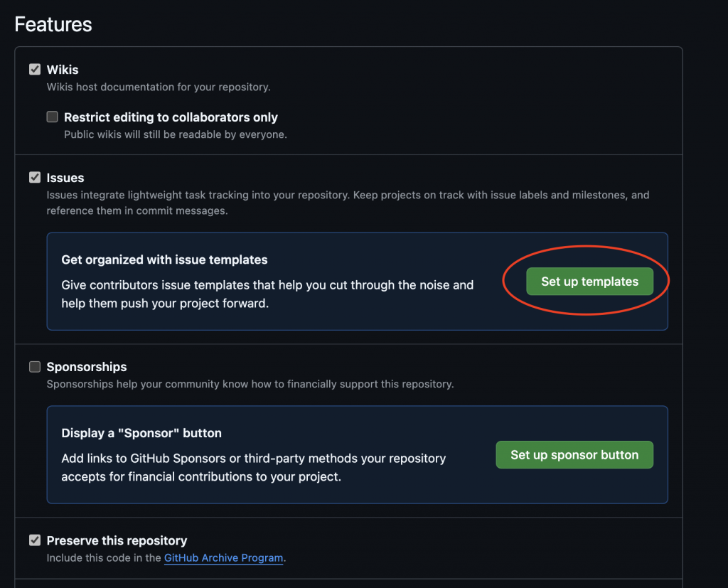
Task: Open the GitHub Archive Program link
Action: pos(223,558)
